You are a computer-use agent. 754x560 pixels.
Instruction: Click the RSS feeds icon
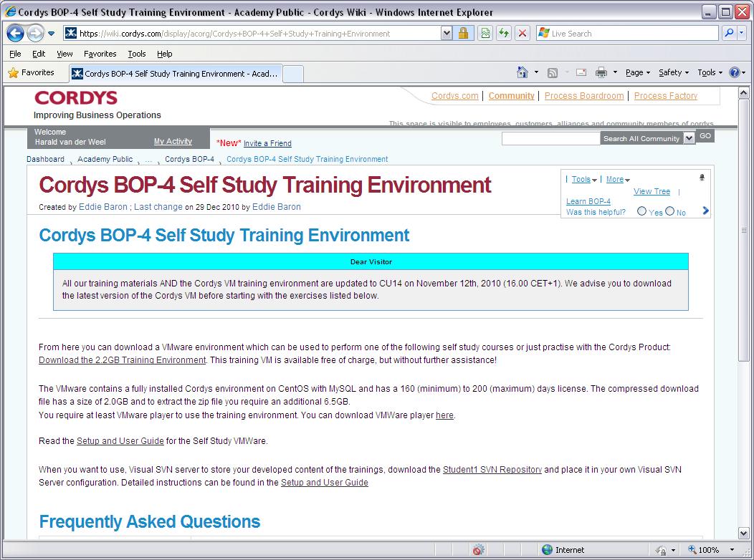553,72
